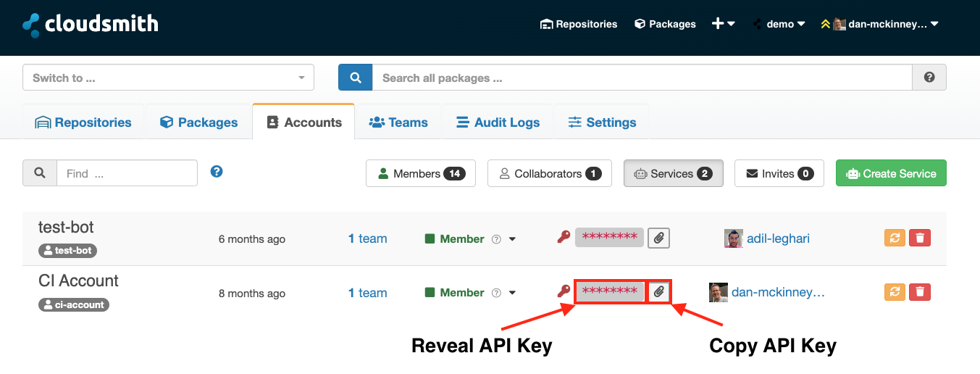The height and width of the screenshot is (374, 980).
Task: Show the Invites filter
Action: click(x=779, y=173)
